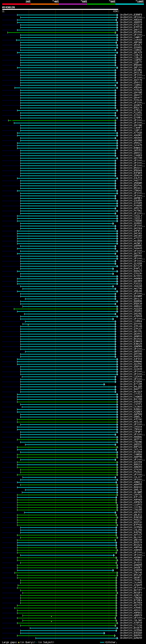Select hit label UniRef100_B4MZH3
Viewport: 146px width, 644px height.
coord(131,357)
